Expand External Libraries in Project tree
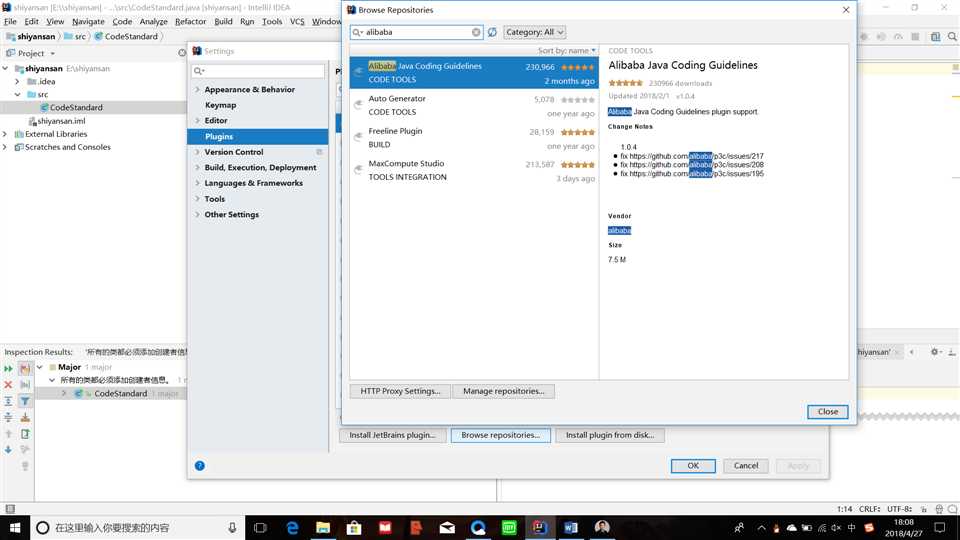 [x=5, y=134]
